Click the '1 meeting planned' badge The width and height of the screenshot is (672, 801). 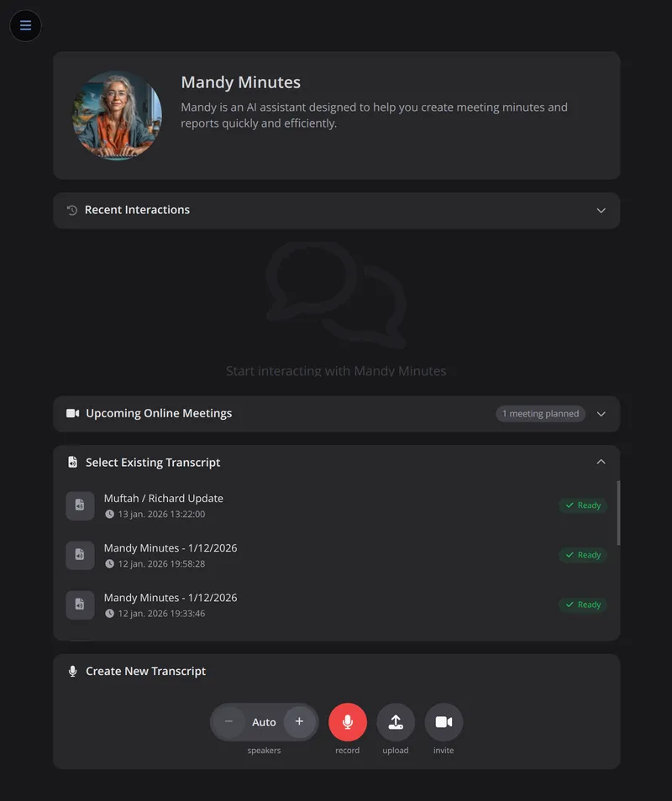coord(540,413)
